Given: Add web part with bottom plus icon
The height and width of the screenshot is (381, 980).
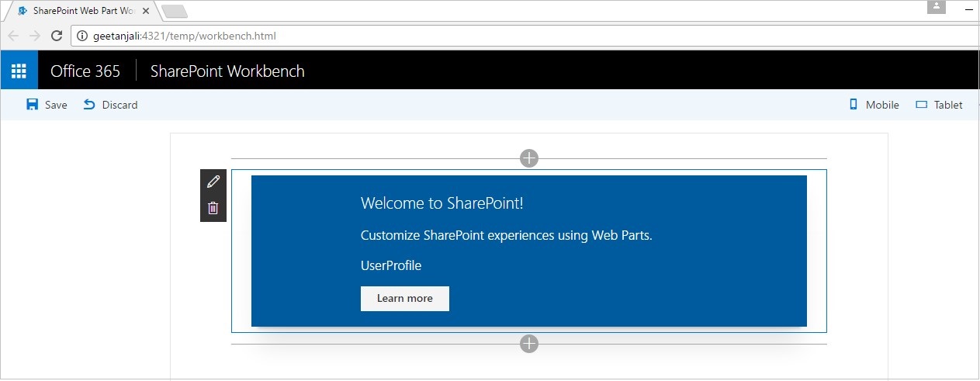Looking at the screenshot, I should 528,344.
